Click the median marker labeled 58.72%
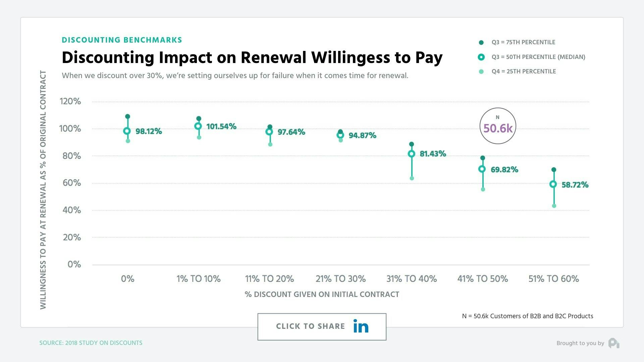Viewport: 644px width, 362px height. pos(554,184)
